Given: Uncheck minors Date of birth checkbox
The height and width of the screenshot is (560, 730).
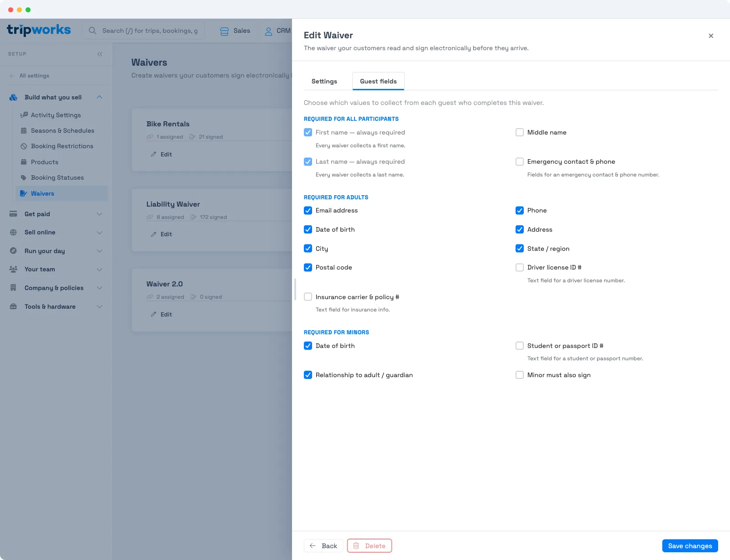Looking at the screenshot, I should pyautogui.click(x=308, y=346).
